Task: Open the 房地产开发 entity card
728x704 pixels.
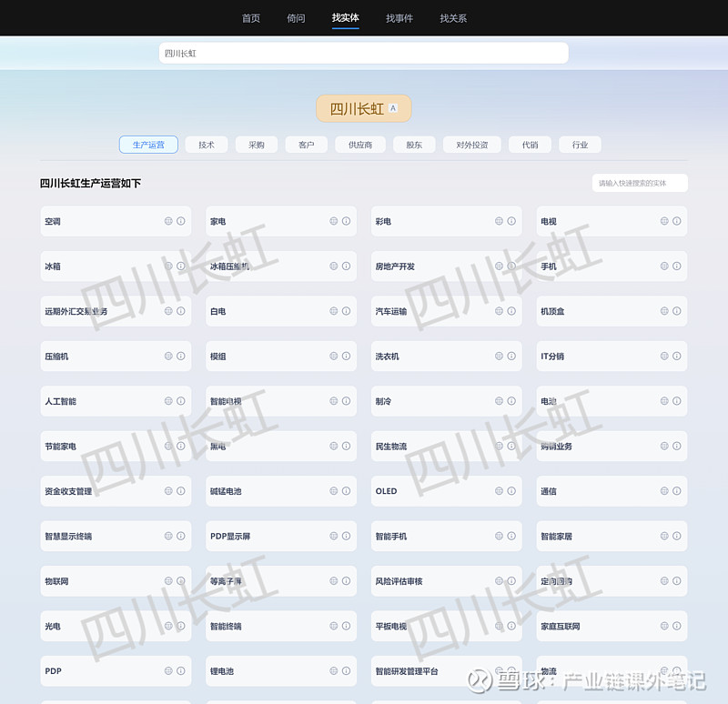Action: coord(446,267)
